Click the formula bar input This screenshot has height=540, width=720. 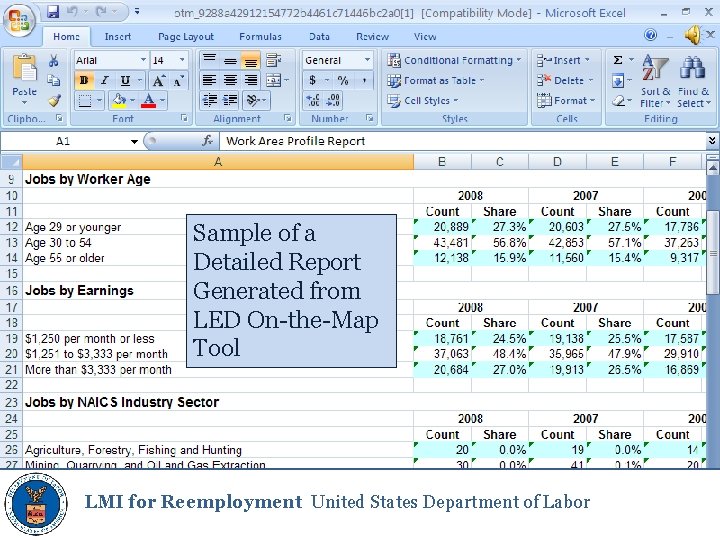463,141
